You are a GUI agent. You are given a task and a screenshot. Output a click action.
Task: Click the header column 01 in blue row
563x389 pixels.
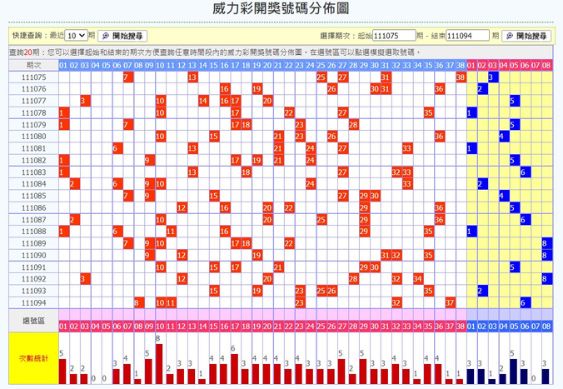63,65
